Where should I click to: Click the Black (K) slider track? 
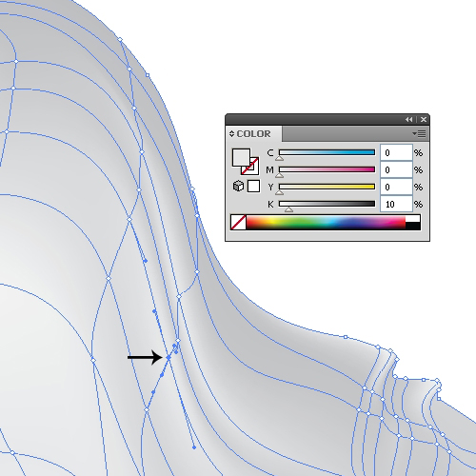click(x=327, y=204)
